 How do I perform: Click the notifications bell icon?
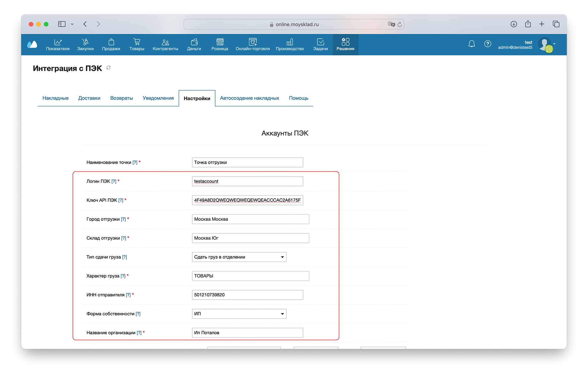coord(472,44)
